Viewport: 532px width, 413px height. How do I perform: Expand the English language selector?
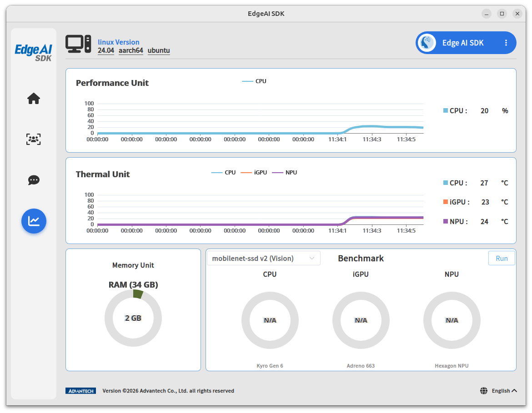pos(504,391)
